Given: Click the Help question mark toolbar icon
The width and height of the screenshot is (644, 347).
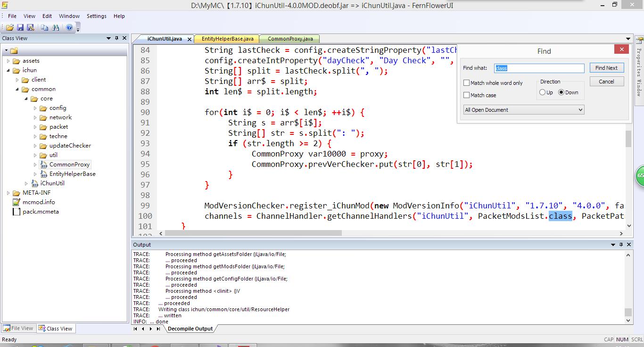Looking at the screenshot, I should (x=69, y=28).
